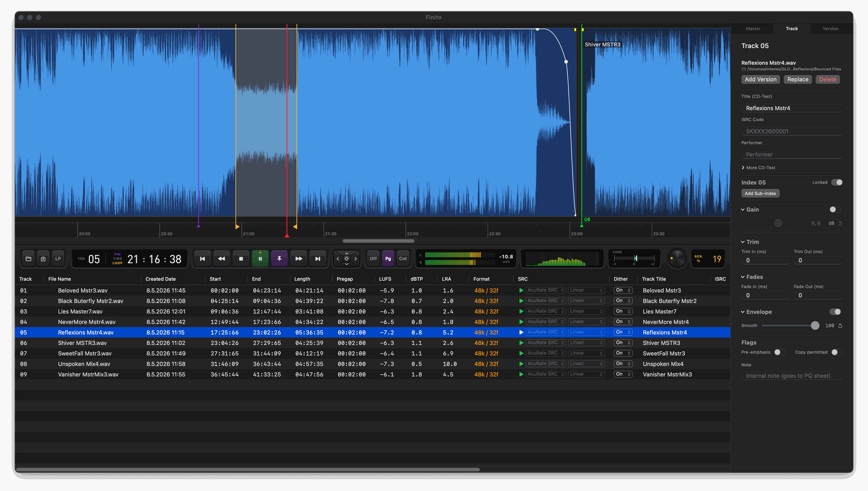Click the Replace button
The height and width of the screenshot is (491, 868).
point(798,80)
